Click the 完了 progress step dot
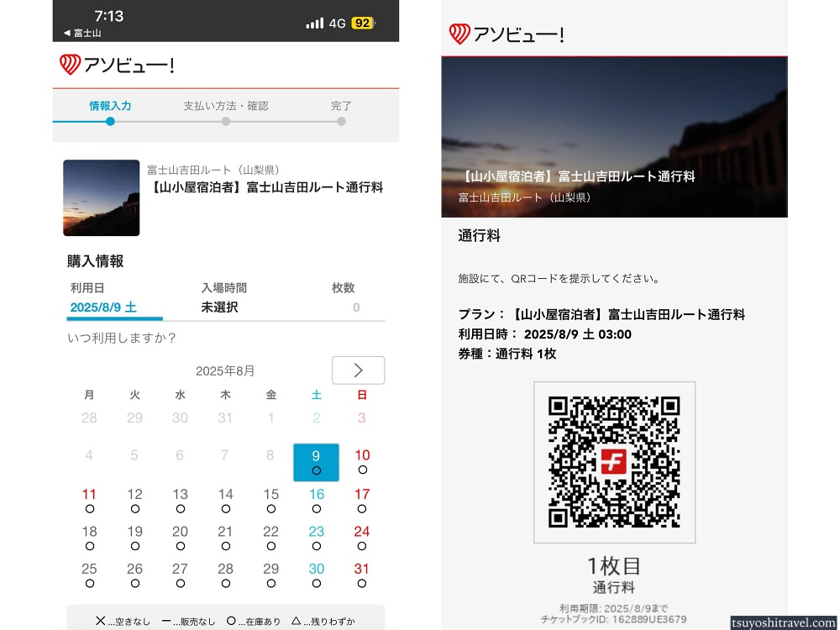The image size is (840, 630). tap(341, 121)
